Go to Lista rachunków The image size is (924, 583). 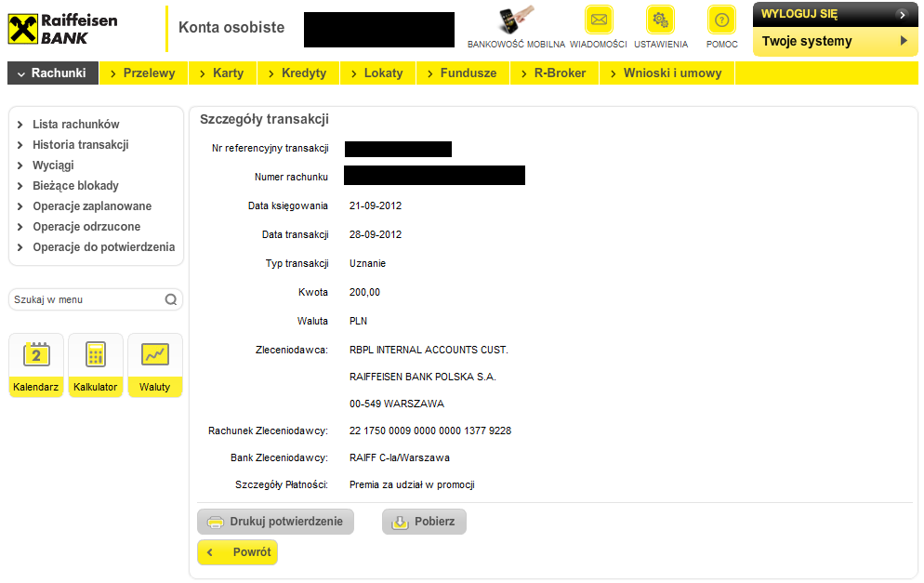coord(76,125)
